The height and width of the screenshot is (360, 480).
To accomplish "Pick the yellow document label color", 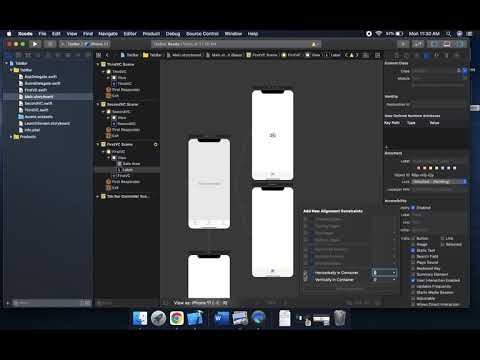I will [x=431, y=168].
